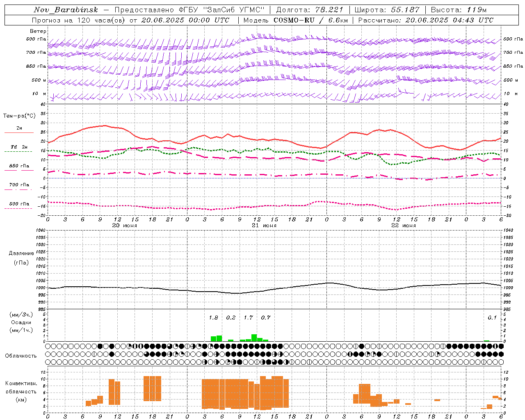Click the elevation text "Высота: 119м"
Viewport: 525px width, 420px height.
click(459, 10)
